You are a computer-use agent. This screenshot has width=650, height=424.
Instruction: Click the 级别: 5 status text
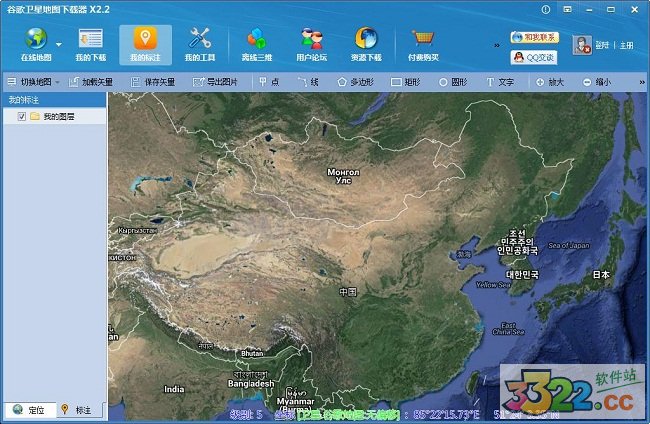click(x=246, y=414)
